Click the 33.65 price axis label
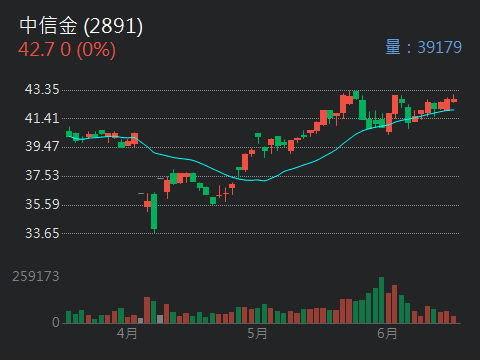The height and width of the screenshot is (360, 480). [x=42, y=233]
